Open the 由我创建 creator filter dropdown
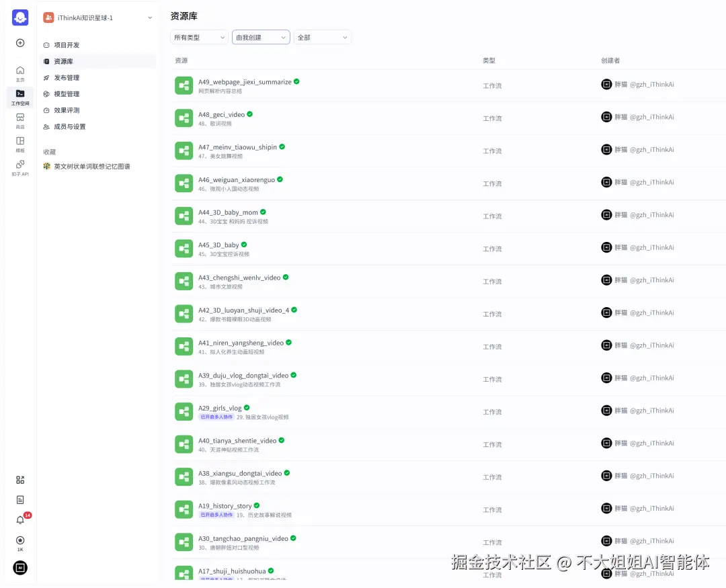Image resolution: width=726 pixels, height=588 pixels. click(x=261, y=38)
